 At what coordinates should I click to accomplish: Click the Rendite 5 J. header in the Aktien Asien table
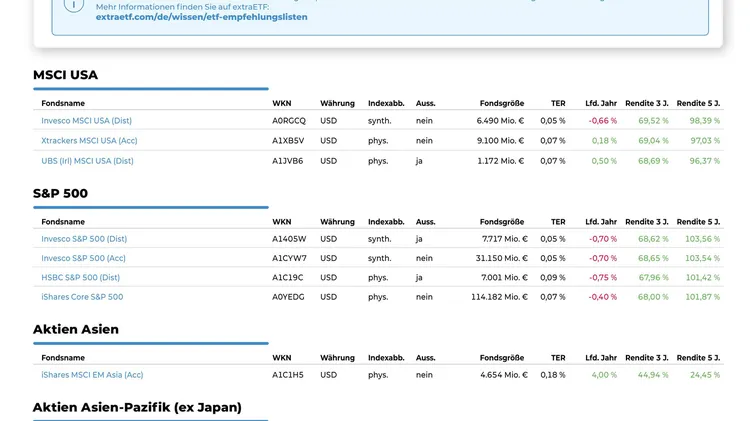point(698,357)
